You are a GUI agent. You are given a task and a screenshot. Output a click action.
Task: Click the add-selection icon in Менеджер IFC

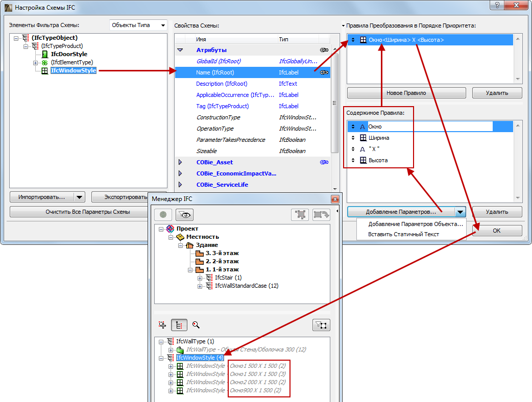click(162, 325)
